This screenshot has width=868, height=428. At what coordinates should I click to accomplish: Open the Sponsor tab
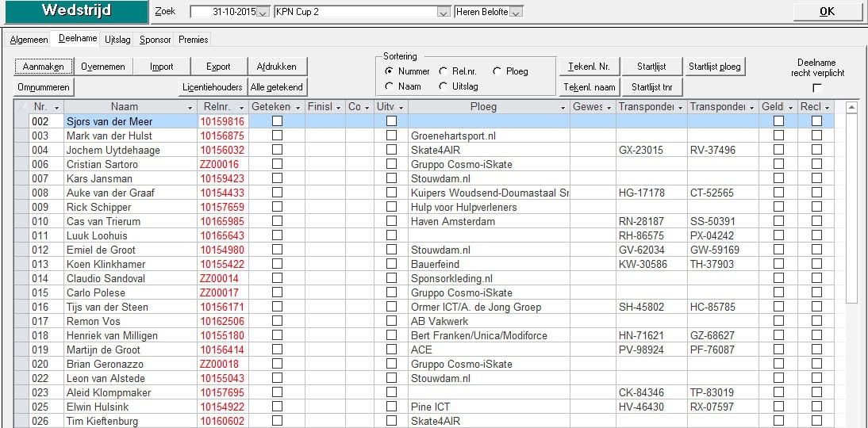point(155,39)
